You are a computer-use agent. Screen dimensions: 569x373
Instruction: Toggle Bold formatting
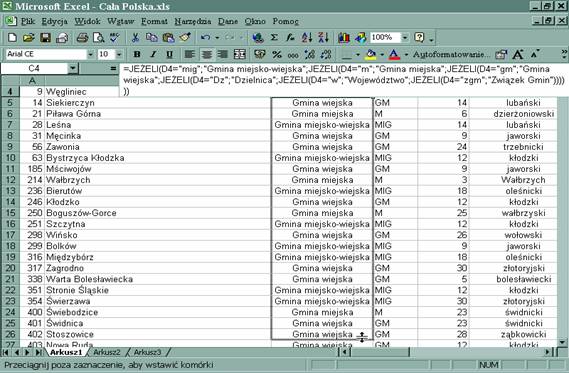point(137,54)
